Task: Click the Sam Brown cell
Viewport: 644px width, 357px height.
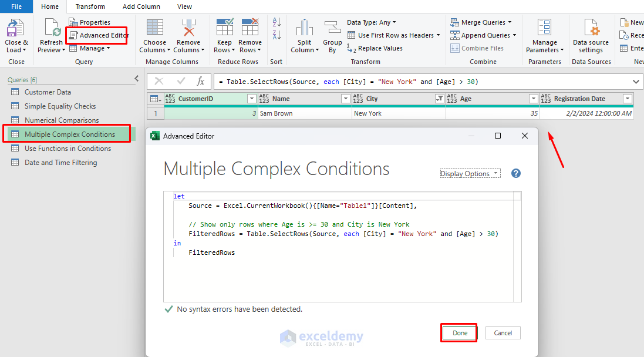Action: 305,113
